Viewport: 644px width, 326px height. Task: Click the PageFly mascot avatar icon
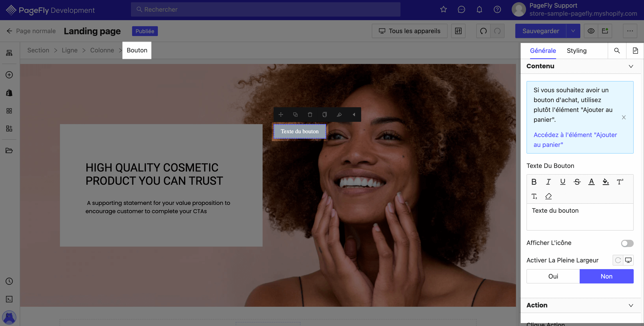tap(9, 317)
